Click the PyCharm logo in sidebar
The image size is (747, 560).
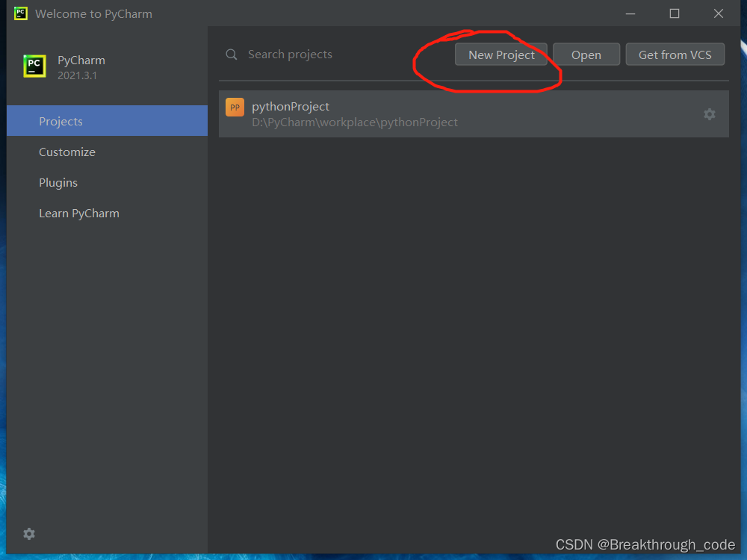[x=35, y=66]
